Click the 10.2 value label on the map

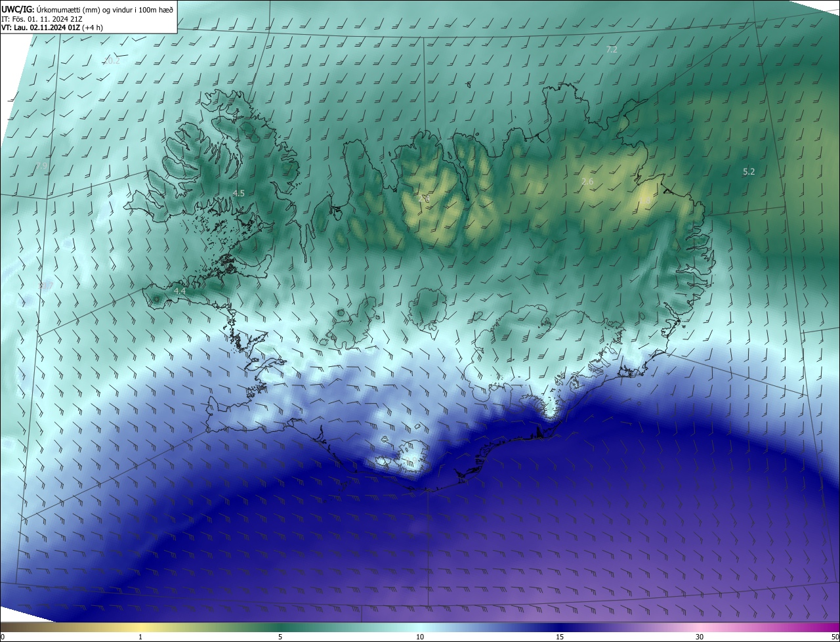click(x=112, y=61)
